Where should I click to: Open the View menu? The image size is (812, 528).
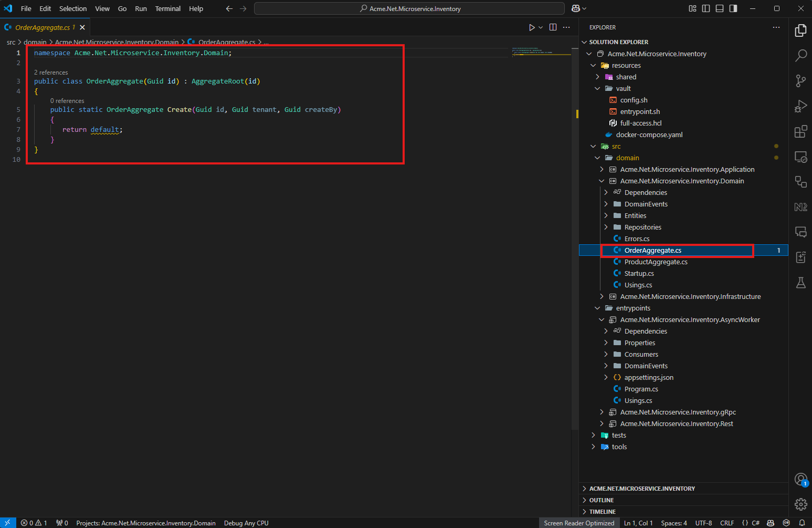(102, 8)
